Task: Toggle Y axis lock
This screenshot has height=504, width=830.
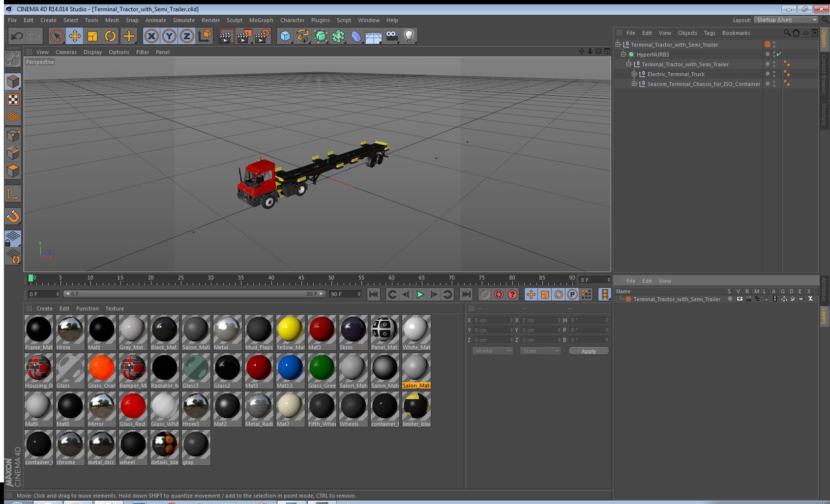Action: click(169, 36)
